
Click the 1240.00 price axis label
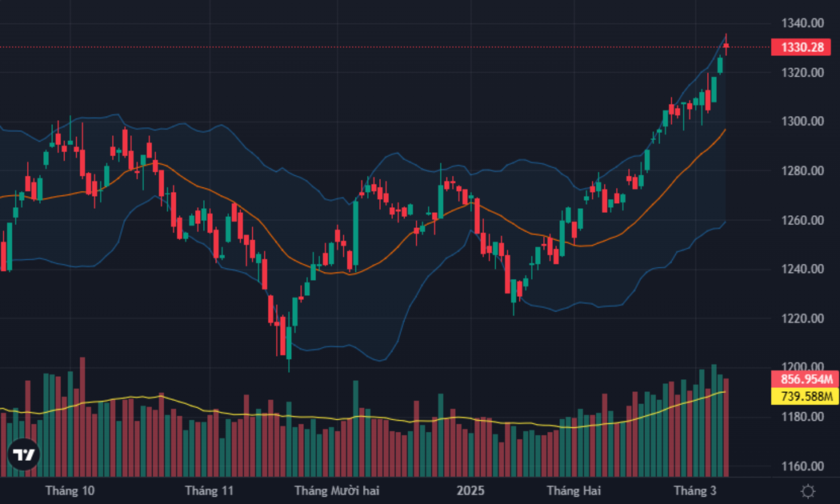click(x=802, y=269)
